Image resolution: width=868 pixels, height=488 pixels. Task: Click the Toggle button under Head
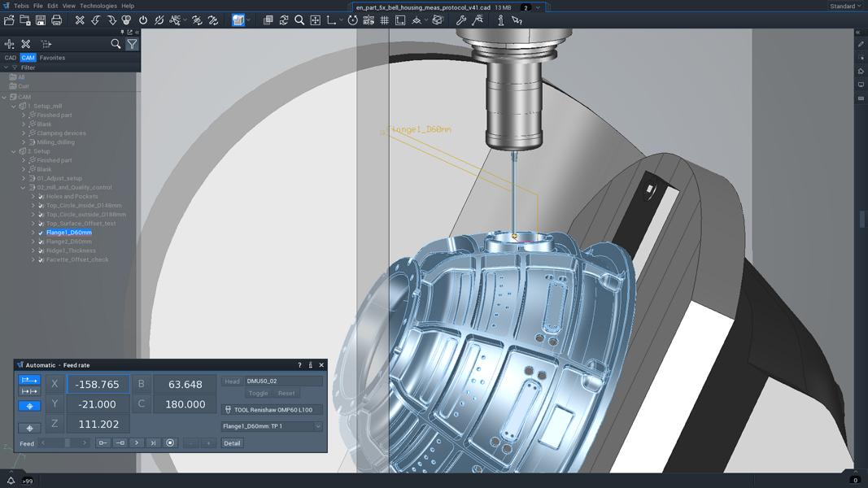(258, 394)
